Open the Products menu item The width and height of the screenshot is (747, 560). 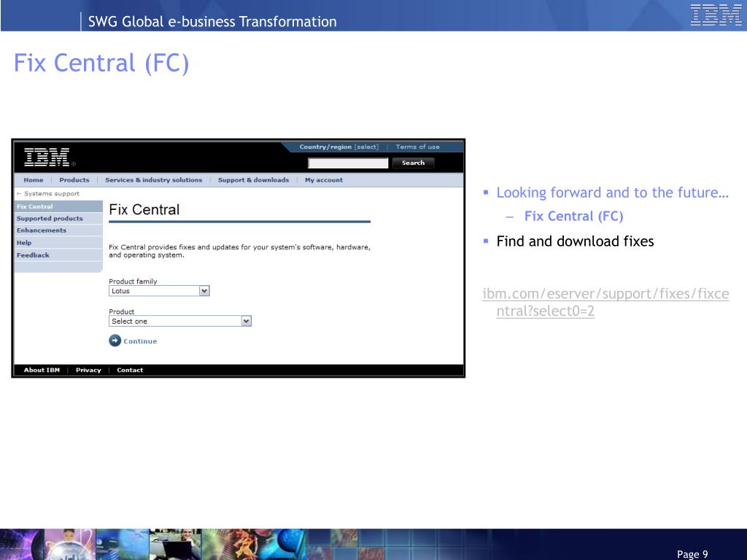(x=74, y=180)
